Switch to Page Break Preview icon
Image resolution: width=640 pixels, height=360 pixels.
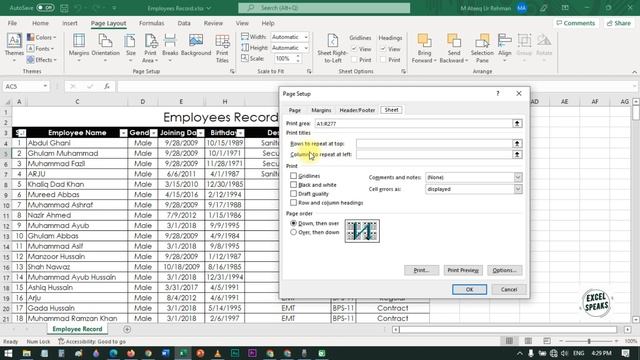tap(547, 341)
